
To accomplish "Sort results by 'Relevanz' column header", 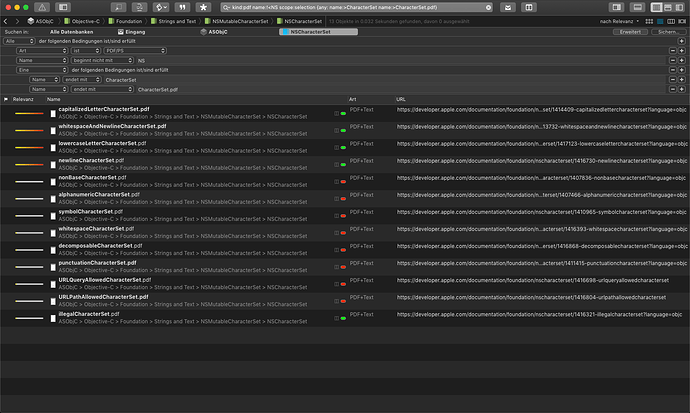I will coord(23,99).
